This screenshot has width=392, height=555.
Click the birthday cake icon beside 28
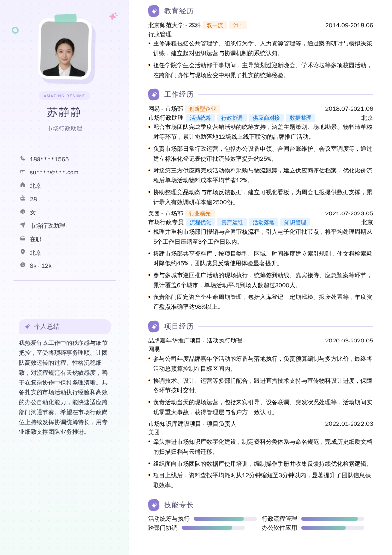click(x=23, y=198)
